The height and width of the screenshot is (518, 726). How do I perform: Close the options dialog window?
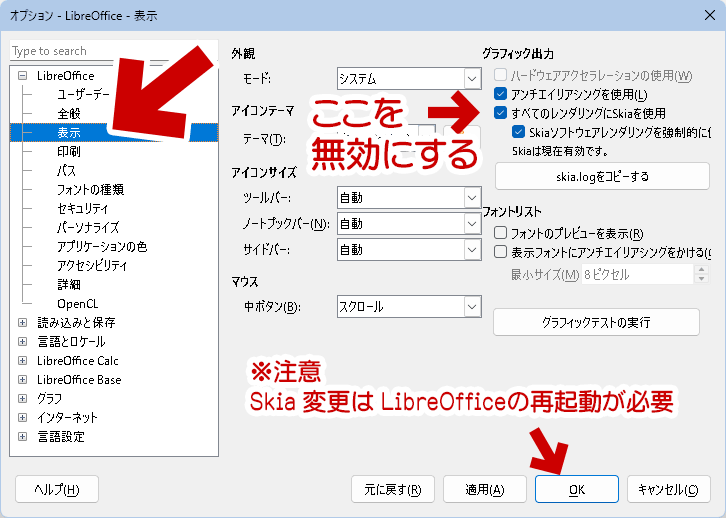709,15
